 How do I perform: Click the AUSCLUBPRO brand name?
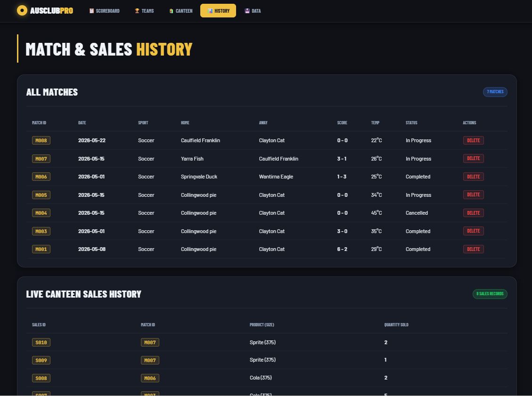(51, 11)
